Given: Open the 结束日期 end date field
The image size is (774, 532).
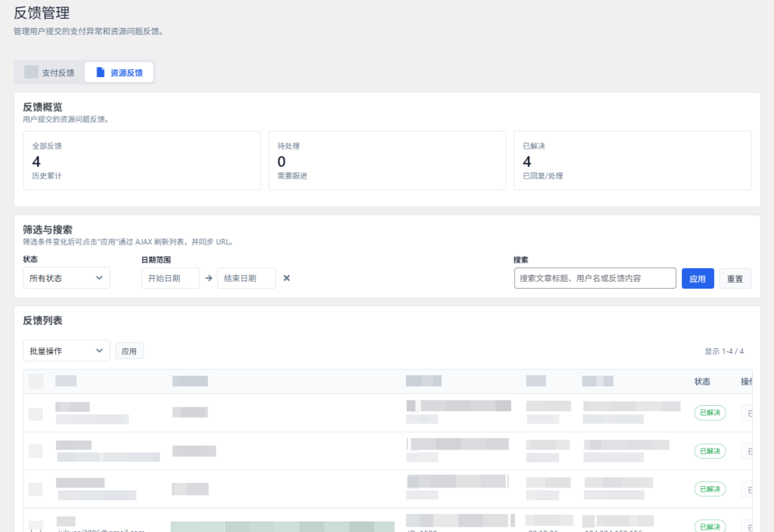Looking at the screenshot, I should (x=246, y=278).
